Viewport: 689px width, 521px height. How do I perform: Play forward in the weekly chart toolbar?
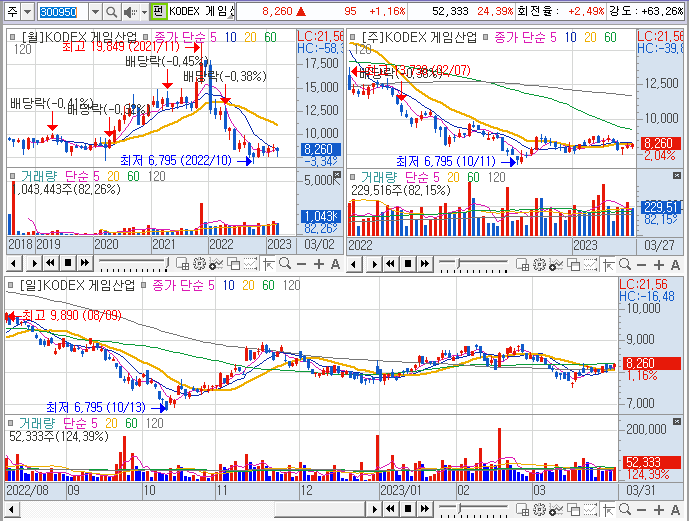373,264
